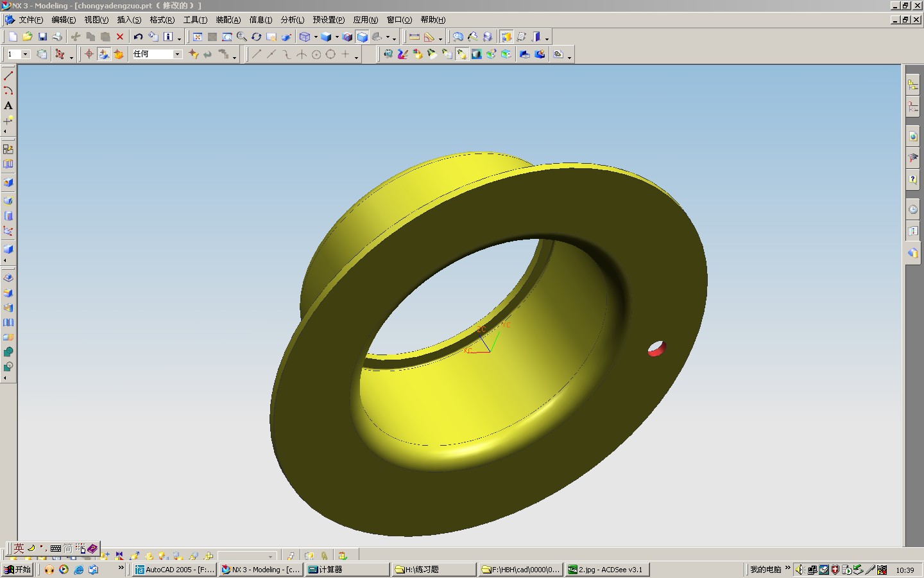Viewport: 924px width, 578px height.
Task: Create a new part file
Action: pyautogui.click(x=13, y=37)
